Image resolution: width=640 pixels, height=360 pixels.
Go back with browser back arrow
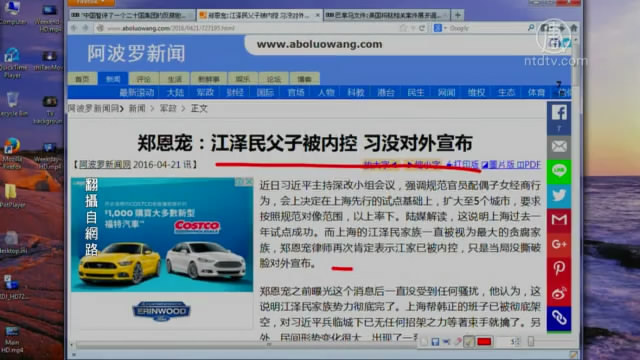[74, 28]
